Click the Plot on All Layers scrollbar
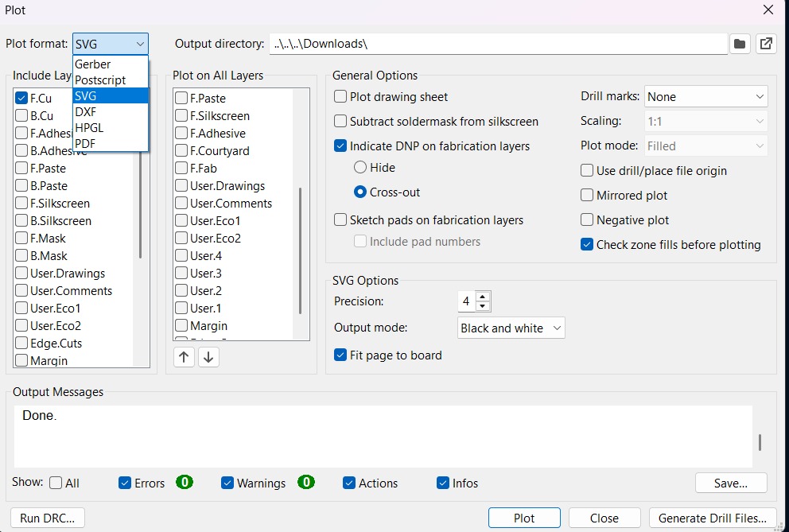Image resolution: width=789 pixels, height=532 pixels. [300, 250]
